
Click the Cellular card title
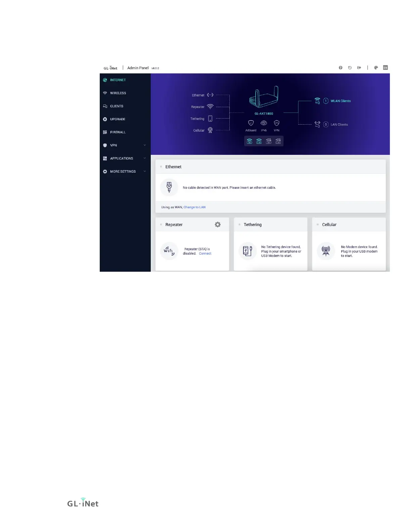click(x=329, y=225)
